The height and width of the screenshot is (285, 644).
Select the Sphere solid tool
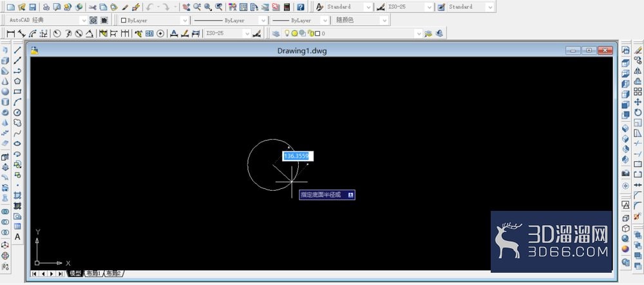tap(5, 92)
